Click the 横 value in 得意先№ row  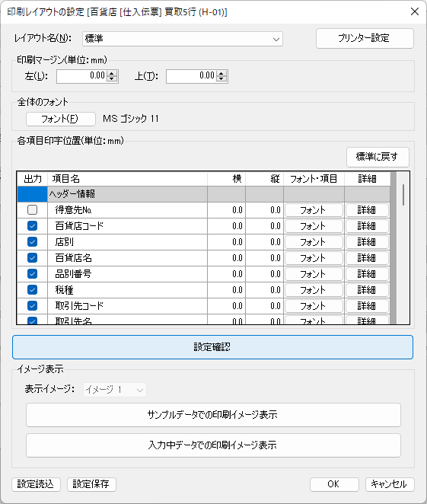(x=227, y=210)
